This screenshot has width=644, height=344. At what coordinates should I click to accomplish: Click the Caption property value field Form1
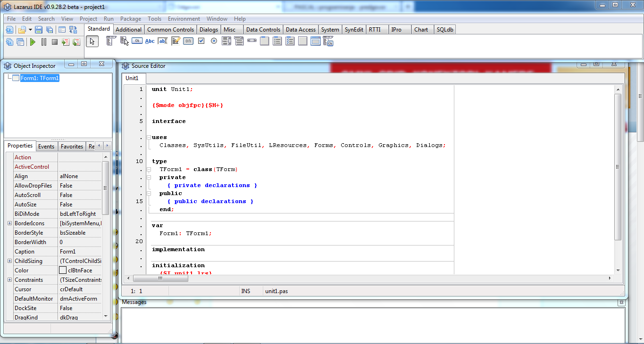79,252
